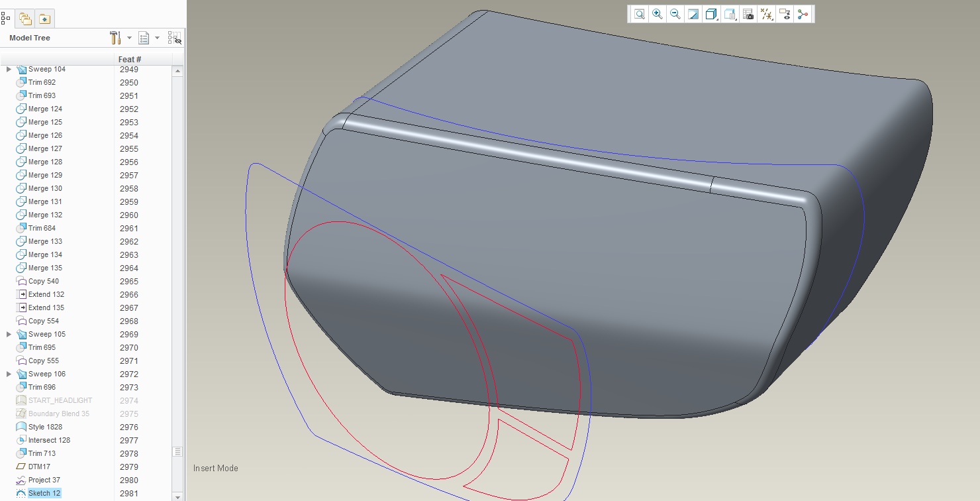Select Merge 125 in the tree
980x501 pixels.
click(x=45, y=122)
